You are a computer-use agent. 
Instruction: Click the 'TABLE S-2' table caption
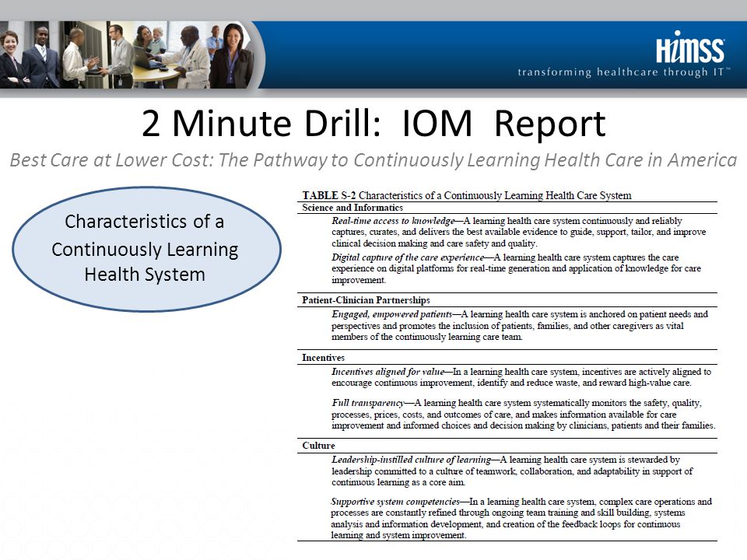(466, 195)
